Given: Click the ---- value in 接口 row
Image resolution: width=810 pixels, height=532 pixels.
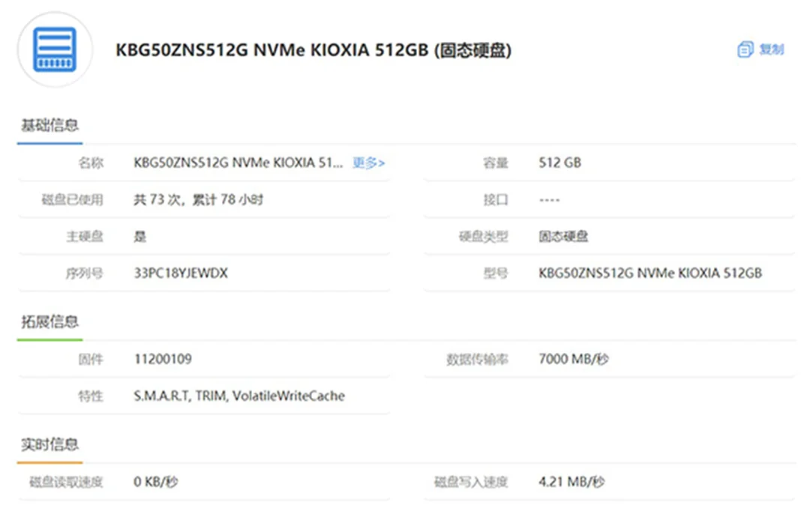Looking at the screenshot, I should point(549,200).
